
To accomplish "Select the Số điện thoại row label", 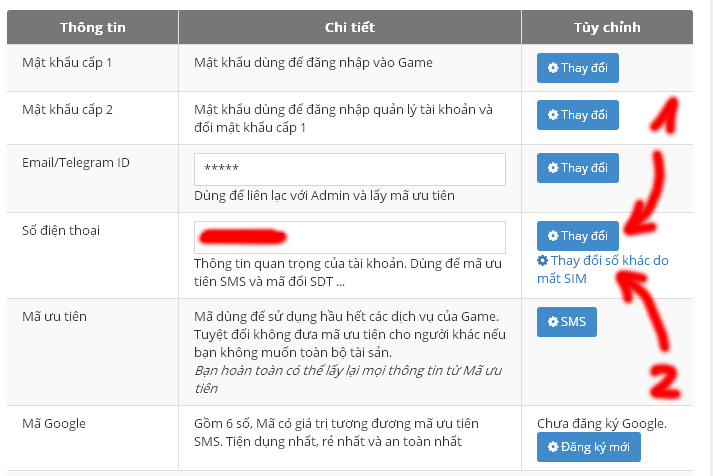I will (x=61, y=231).
